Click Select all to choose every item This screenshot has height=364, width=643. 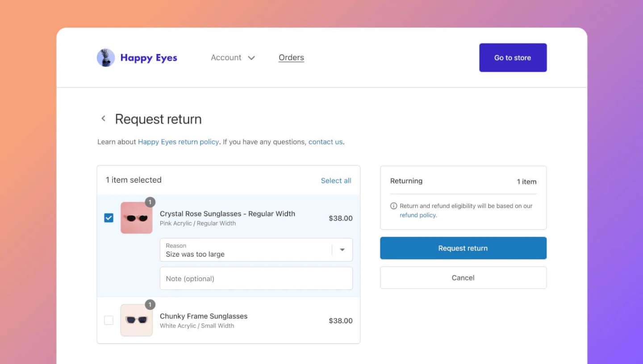(x=336, y=180)
